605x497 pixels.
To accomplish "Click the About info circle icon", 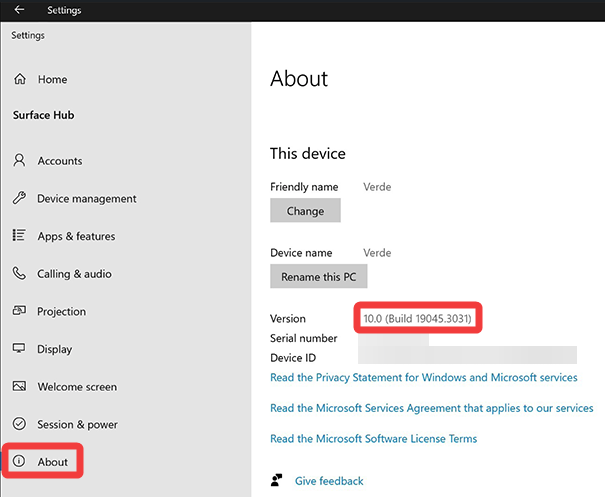I will pos(19,461).
